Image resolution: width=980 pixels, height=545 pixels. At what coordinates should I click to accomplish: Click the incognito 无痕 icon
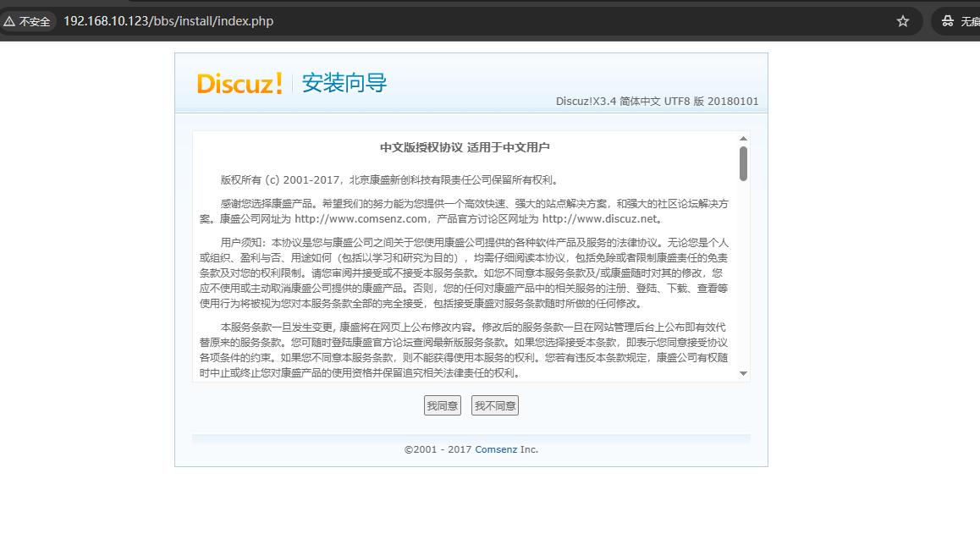pos(948,21)
